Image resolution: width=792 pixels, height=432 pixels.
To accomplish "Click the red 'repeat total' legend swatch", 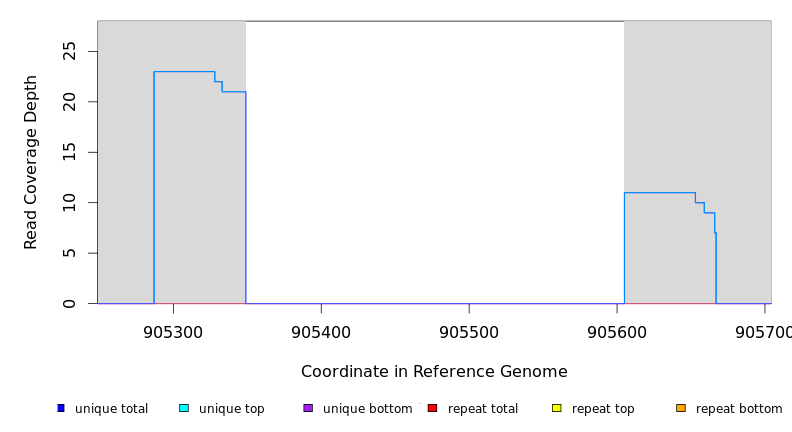I will 432,408.
